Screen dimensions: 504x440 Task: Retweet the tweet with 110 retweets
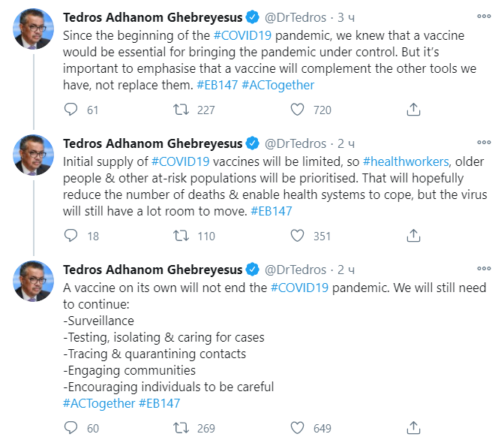coord(181,236)
